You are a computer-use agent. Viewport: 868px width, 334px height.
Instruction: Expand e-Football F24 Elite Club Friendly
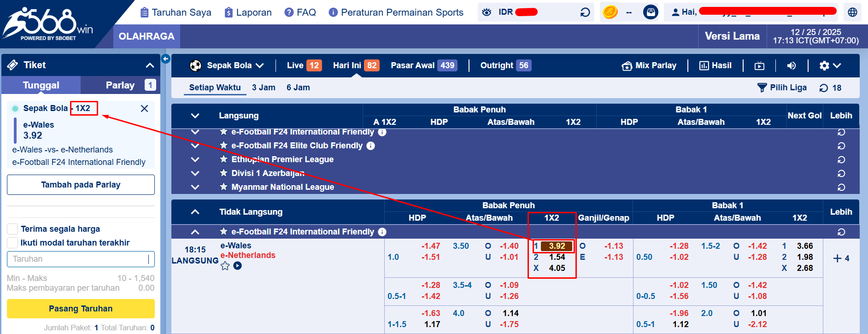click(x=195, y=146)
